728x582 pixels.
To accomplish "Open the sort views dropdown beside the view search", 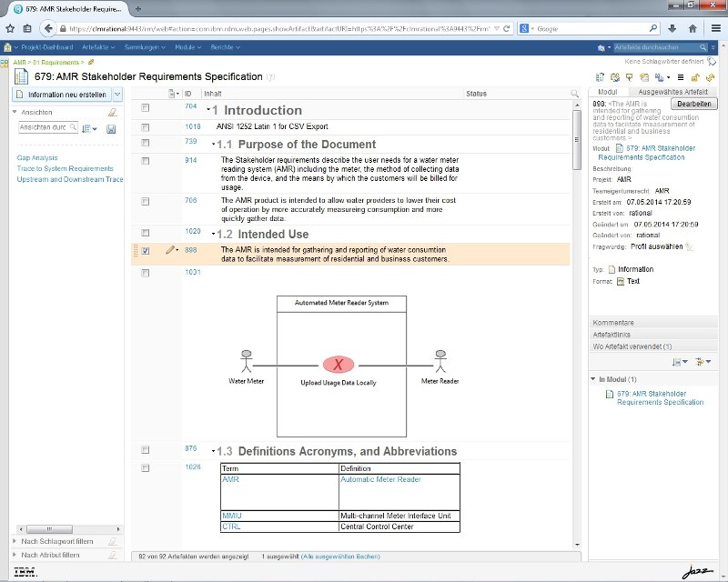I will coord(89,129).
